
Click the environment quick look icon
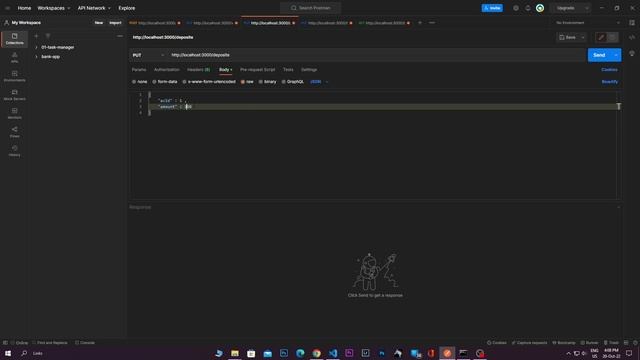click(x=632, y=23)
